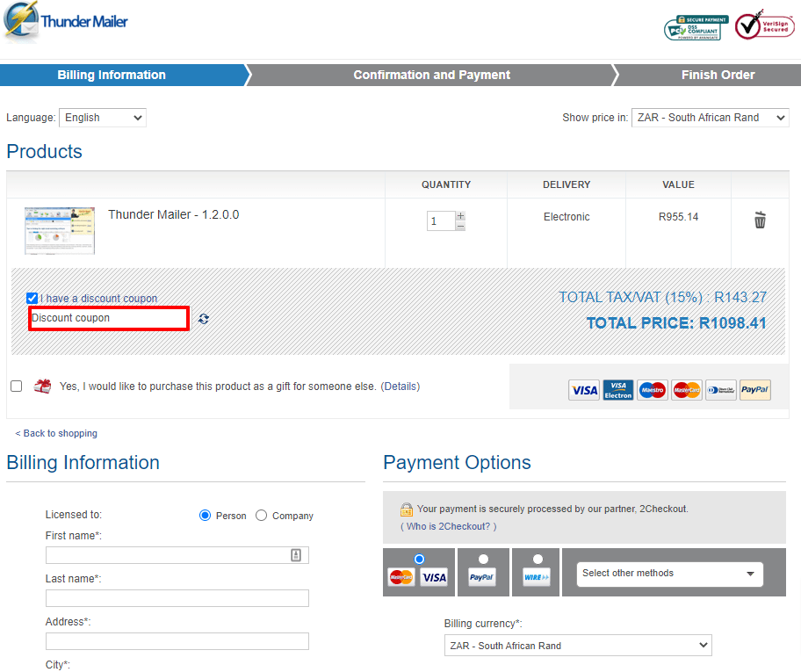Click the Thunder Mailer logo
801x672 pixels.
coord(66,19)
